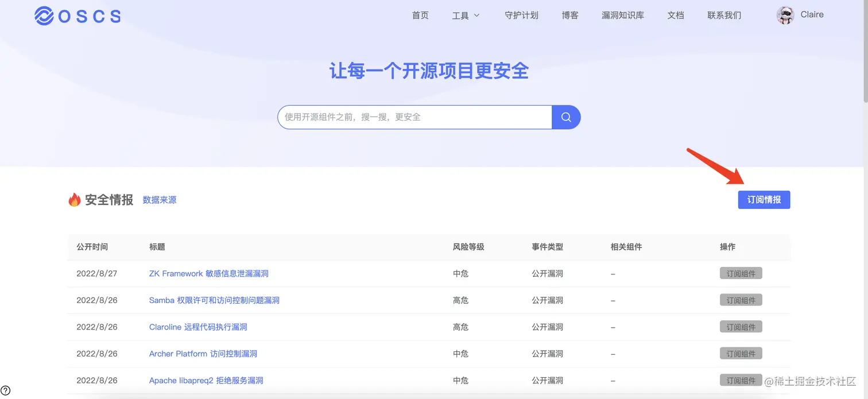Click the page vertical scrollbar
The image size is (868, 399).
(x=865, y=52)
